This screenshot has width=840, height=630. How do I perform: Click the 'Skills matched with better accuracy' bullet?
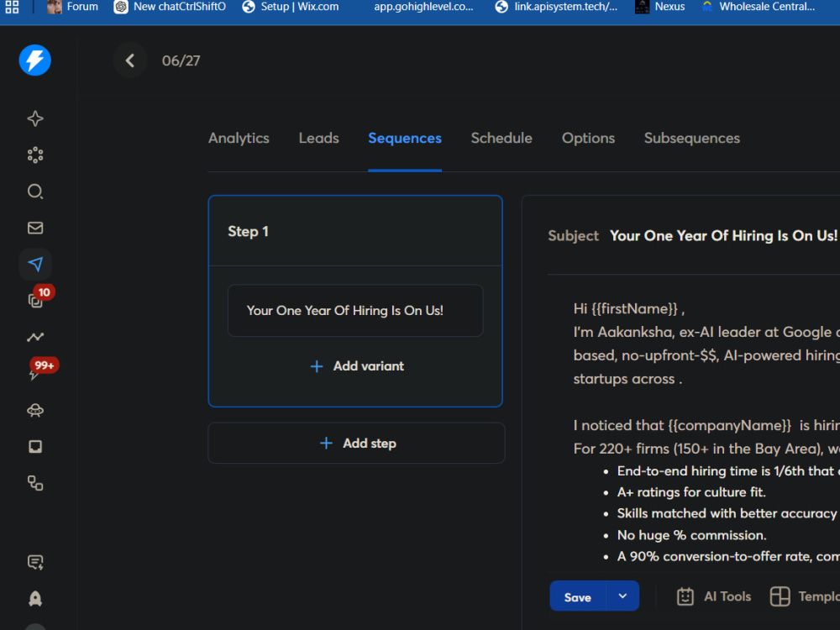(728, 513)
